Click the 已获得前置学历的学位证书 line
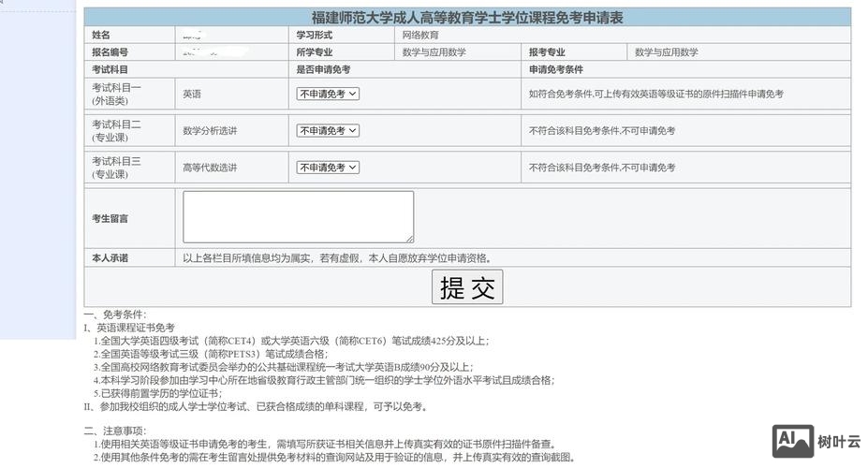 click(157, 393)
